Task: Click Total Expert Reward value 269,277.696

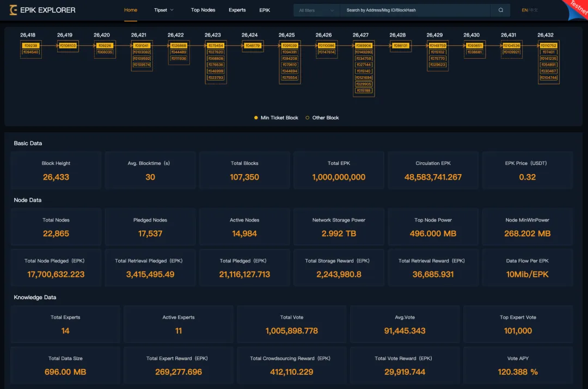Action: (x=179, y=372)
